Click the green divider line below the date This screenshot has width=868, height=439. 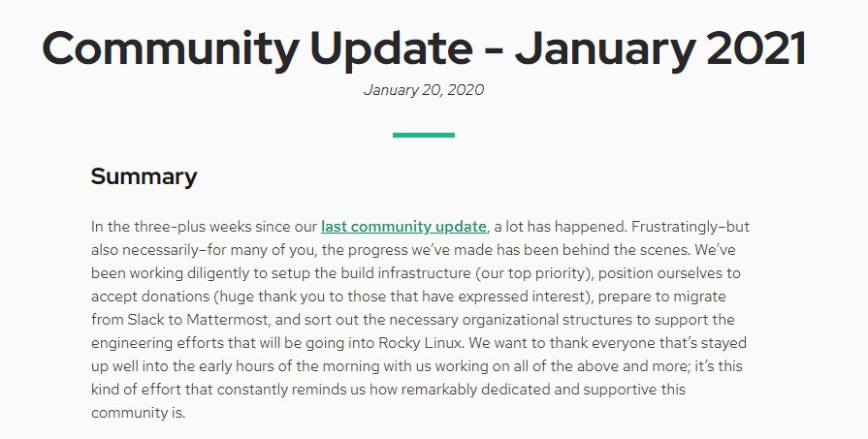click(424, 135)
